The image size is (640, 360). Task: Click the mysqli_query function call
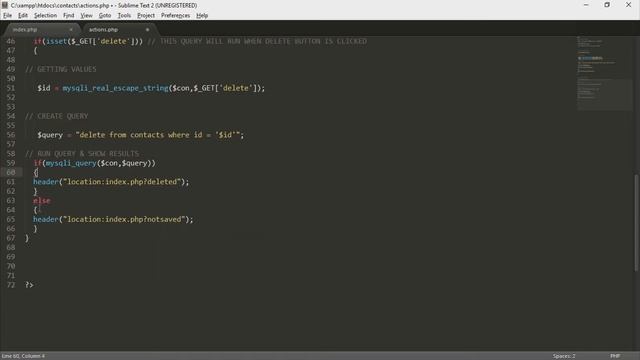click(x=71, y=163)
